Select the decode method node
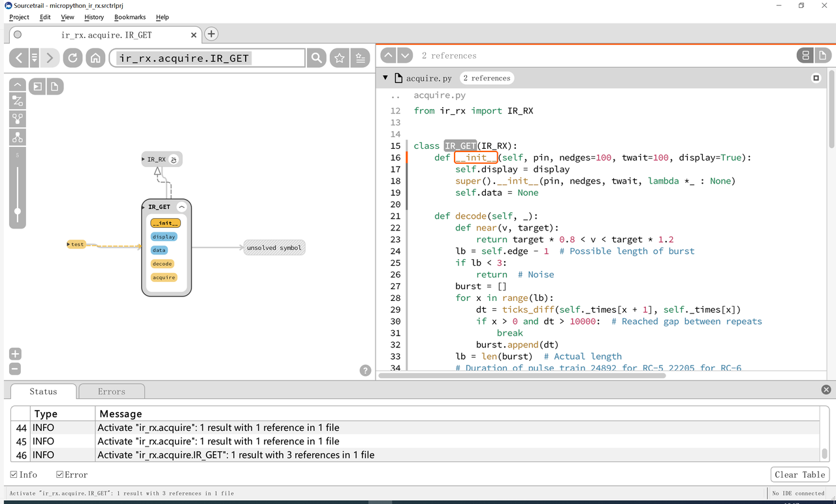The height and width of the screenshot is (504, 836). coord(162,264)
